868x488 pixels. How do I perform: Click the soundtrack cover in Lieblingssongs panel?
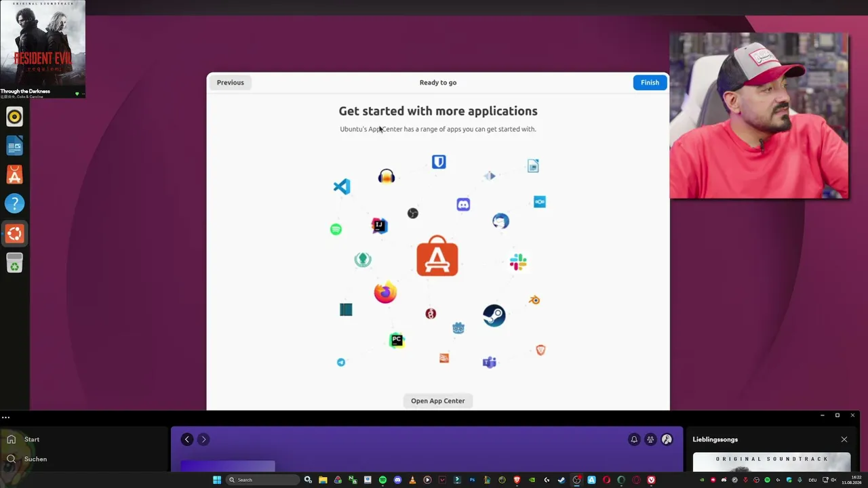772,462
